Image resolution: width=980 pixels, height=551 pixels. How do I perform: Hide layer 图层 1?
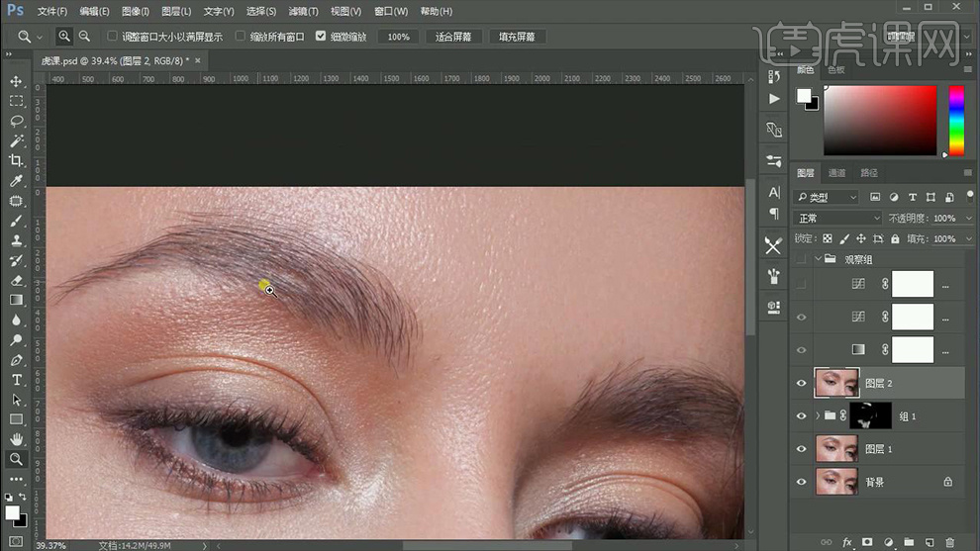click(x=801, y=448)
